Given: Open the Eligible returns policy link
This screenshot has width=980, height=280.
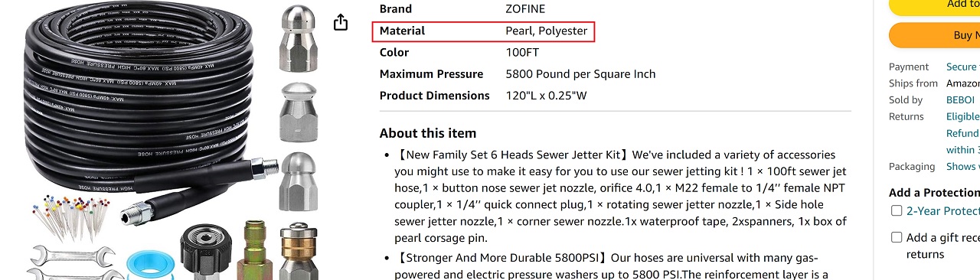Looking at the screenshot, I should (963, 117).
